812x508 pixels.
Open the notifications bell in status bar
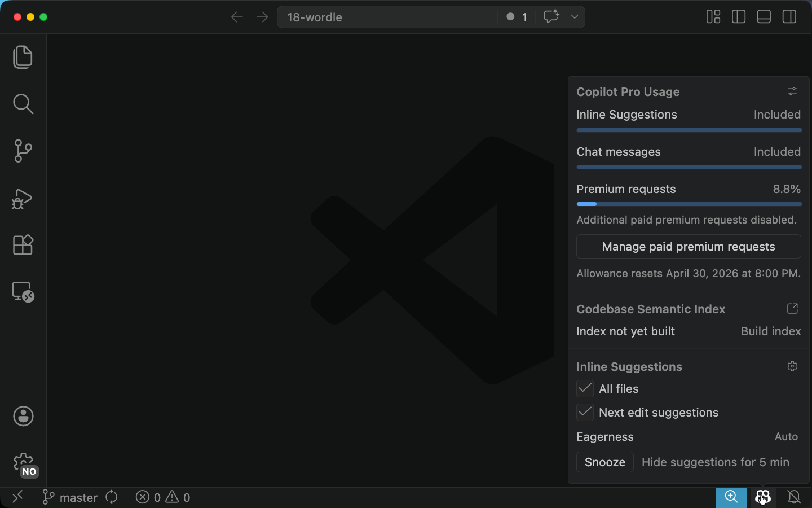(x=794, y=497)
